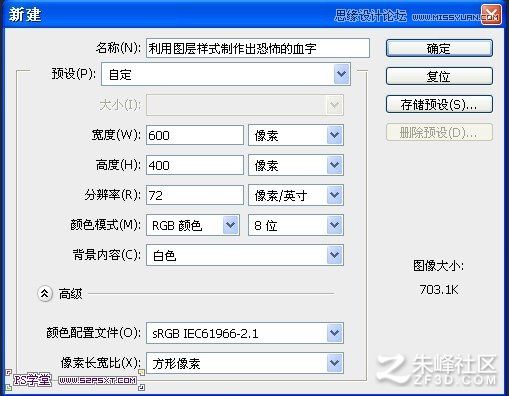Screen dimensions: 509x396
Task: Open the sRGB IEC61966-2.1 color profile dropdown
Action: click(x=245, y=333)
